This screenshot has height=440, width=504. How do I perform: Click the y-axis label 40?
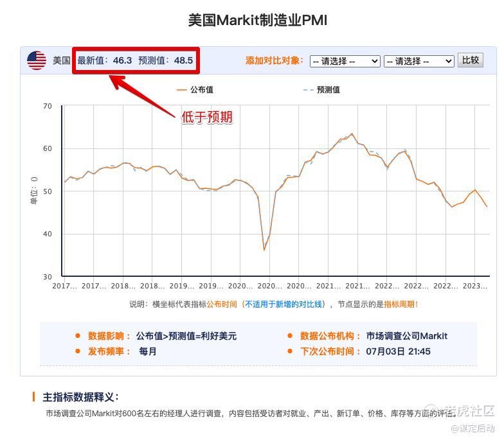pyautogui.click(x=48, y=234)
